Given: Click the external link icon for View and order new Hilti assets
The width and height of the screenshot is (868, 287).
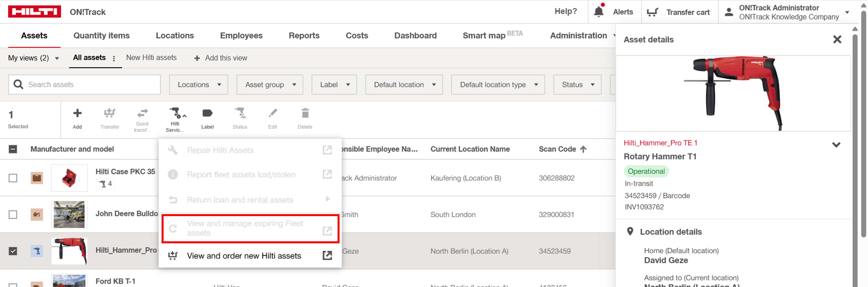Looking at the screenshot, I should pyautogui.click(x=327, y=255).
